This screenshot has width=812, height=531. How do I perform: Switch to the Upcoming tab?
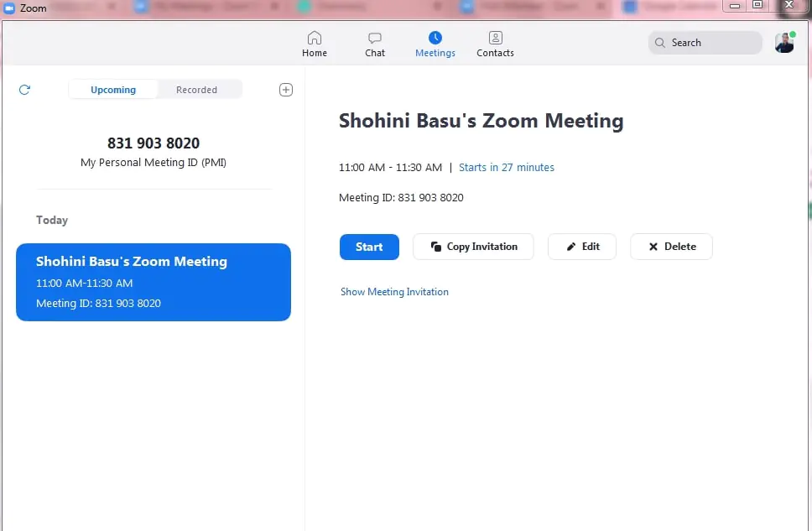point(112,89)
